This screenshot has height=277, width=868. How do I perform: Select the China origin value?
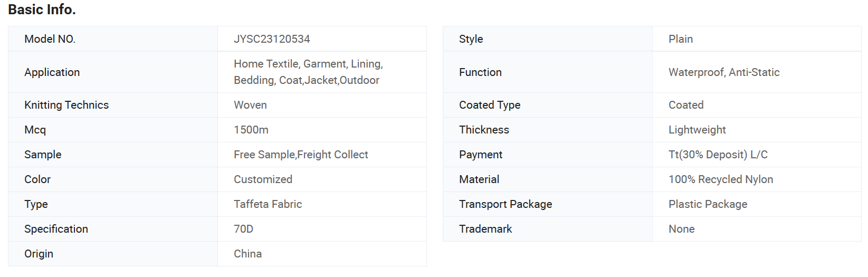point(247,254)
